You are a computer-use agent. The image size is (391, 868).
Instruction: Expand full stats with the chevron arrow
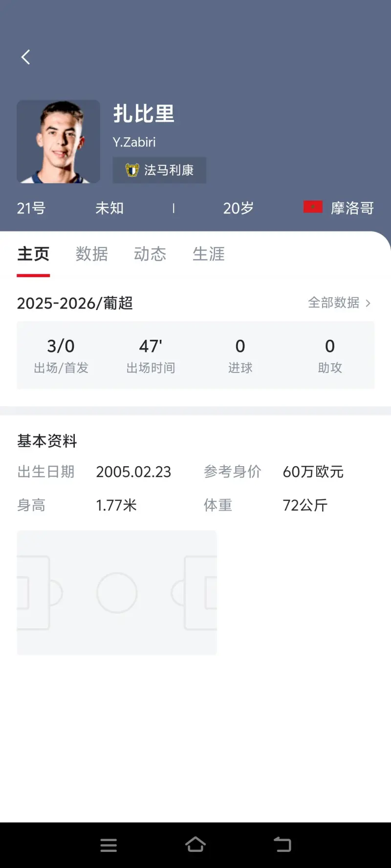pyautogui.click(x=368, y=303)
